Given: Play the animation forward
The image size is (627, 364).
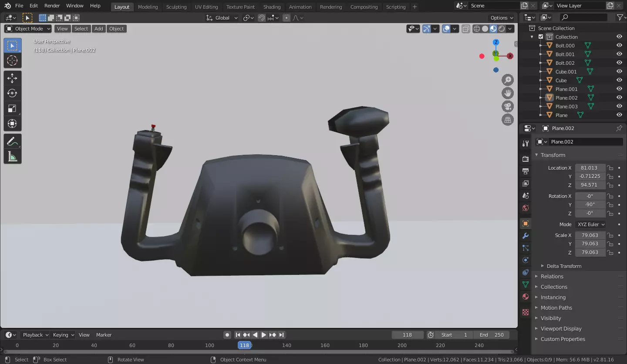Looking at the screenshot, I should (x=263, y=335).
